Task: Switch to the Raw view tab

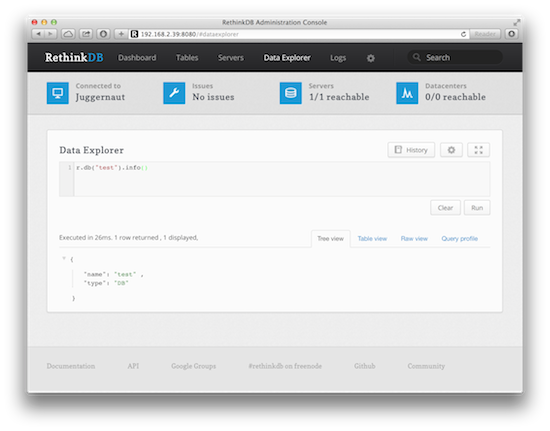Action: point(414,238)
